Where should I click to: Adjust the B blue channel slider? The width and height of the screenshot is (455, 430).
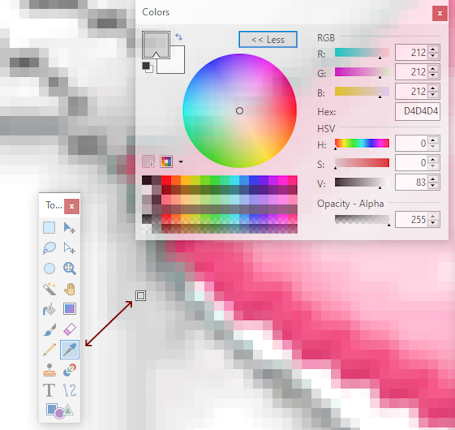(x=362, y=91)
